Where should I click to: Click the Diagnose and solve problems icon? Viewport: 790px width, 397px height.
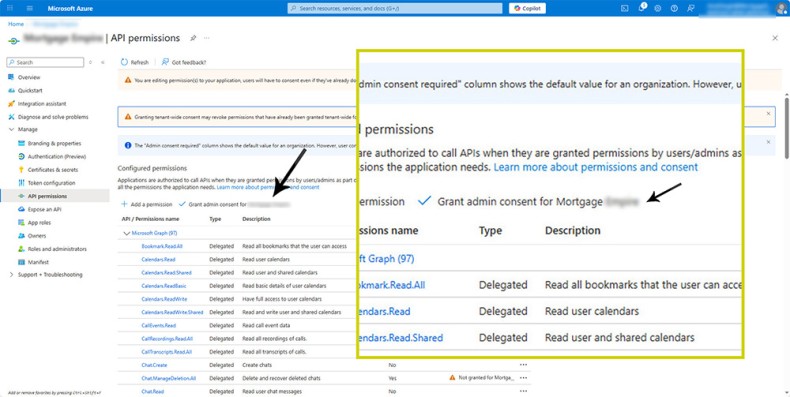11,117
